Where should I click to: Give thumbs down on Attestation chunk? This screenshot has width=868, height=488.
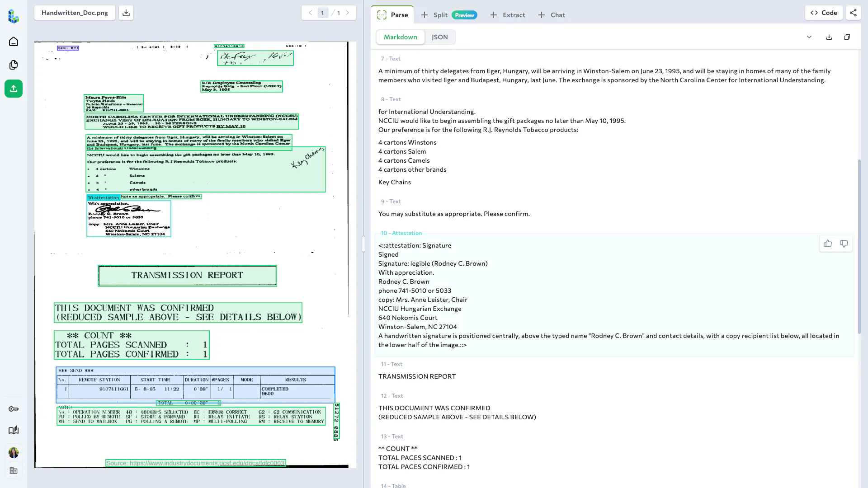pos(844,244)
